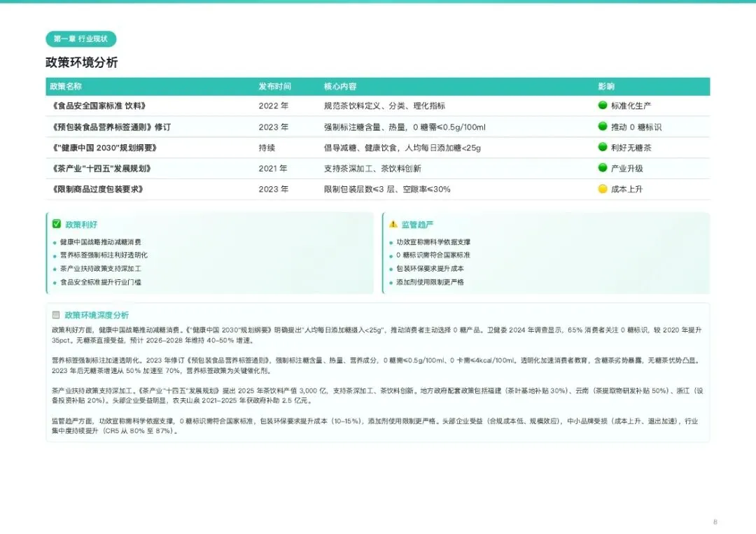Click the 持续 date cell
The image size is (756, 534).
click(x=267, y=148)
